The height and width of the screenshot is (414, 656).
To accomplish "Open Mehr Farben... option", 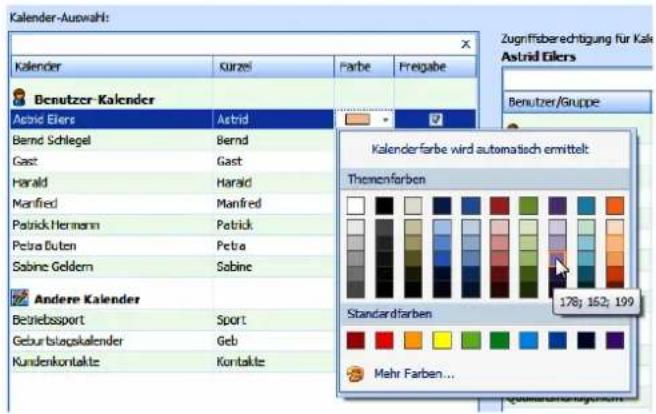I will pos(414,373).
